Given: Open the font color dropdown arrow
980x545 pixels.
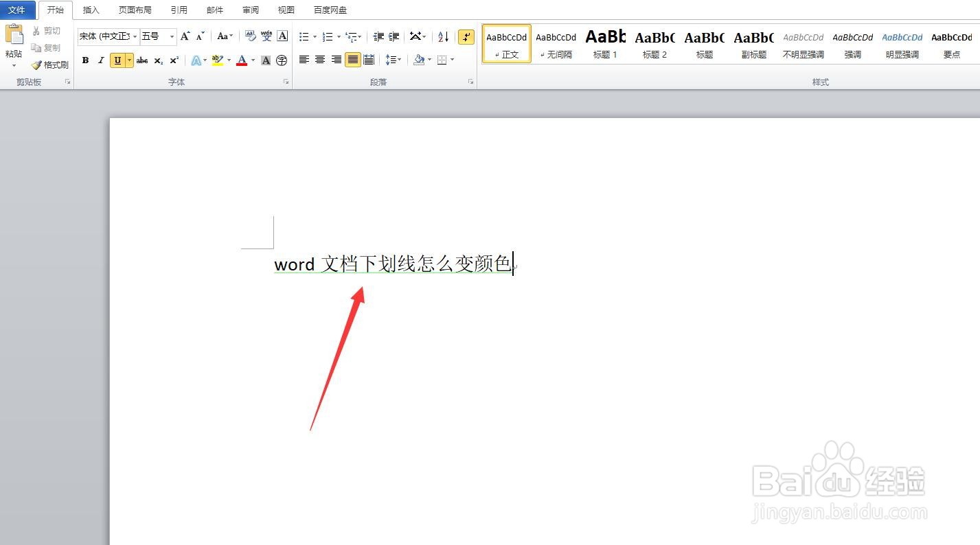Looking at the screenshot, I should coord(253,60).
